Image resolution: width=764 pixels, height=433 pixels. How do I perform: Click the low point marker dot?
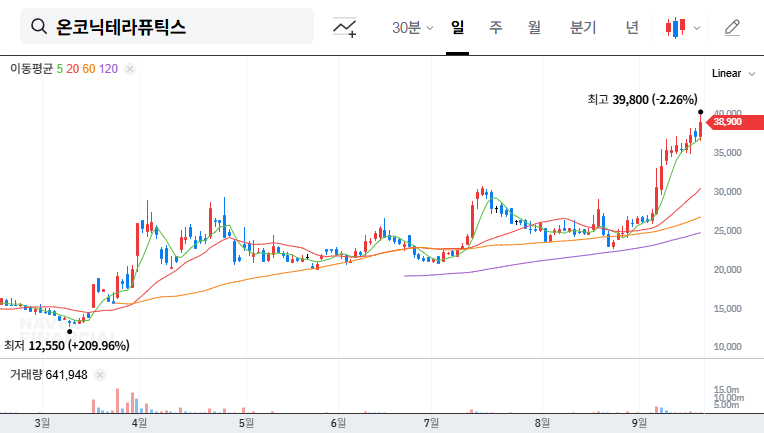[70, 332]
